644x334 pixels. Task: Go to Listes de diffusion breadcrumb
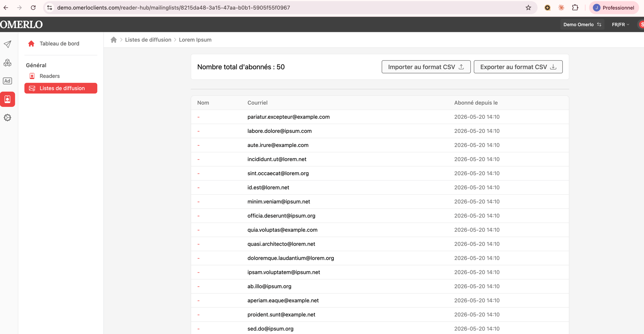coord(148,40)
